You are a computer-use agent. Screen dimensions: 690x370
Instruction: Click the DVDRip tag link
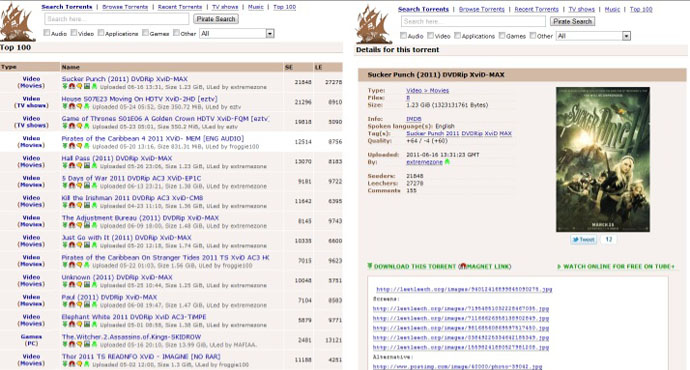tap(472, 133)
